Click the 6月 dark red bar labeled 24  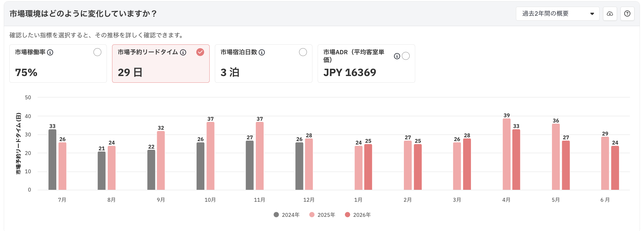[615, 168]
